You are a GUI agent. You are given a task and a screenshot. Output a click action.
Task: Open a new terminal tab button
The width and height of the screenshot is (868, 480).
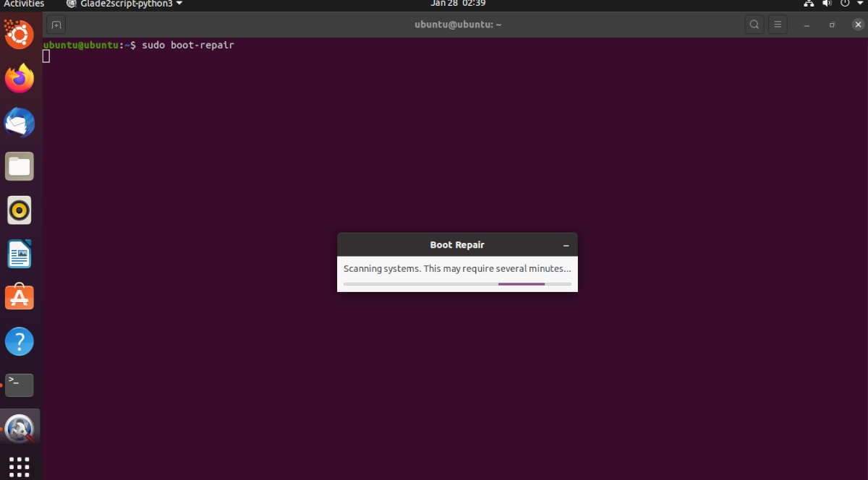(56, 25)
